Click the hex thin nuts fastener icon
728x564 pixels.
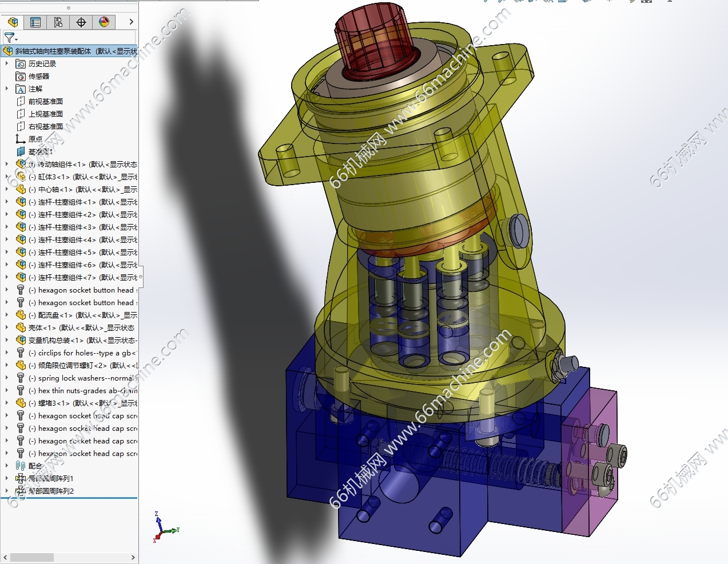pos(21,390)
